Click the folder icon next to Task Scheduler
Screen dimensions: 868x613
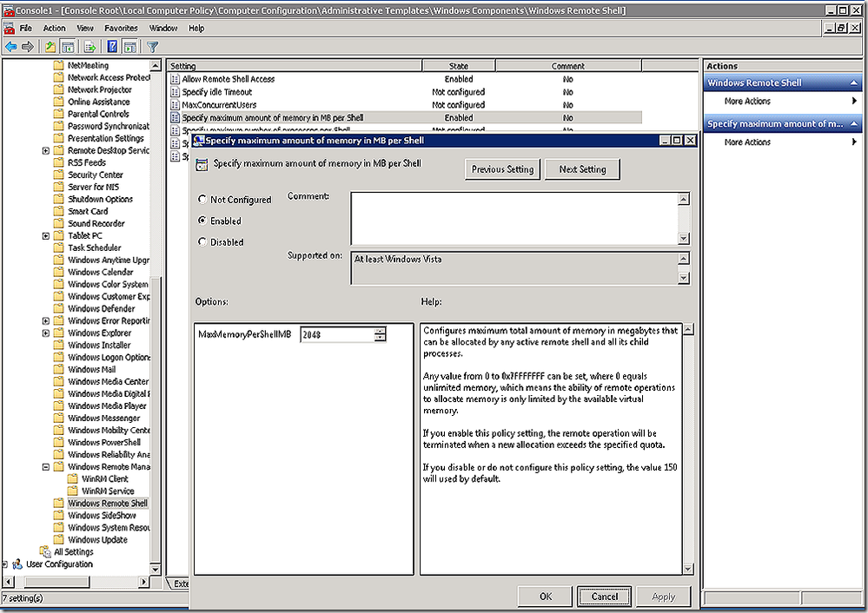(59, 247)
